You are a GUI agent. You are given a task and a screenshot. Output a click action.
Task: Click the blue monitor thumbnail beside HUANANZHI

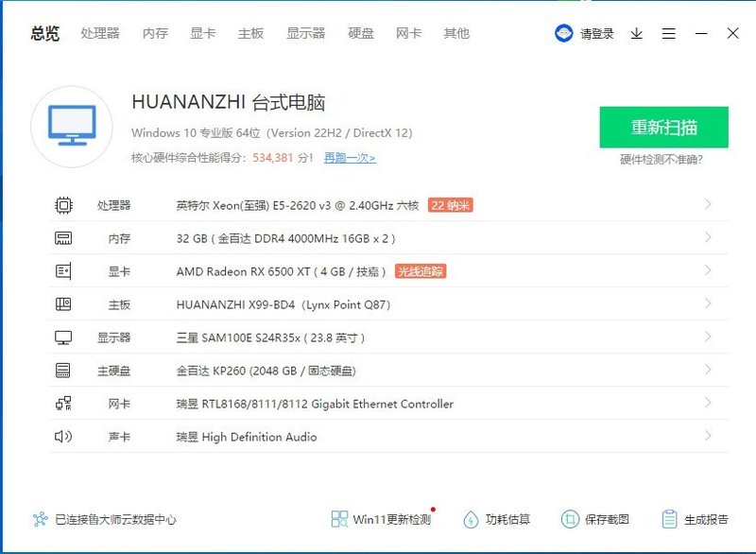(70, 126)
